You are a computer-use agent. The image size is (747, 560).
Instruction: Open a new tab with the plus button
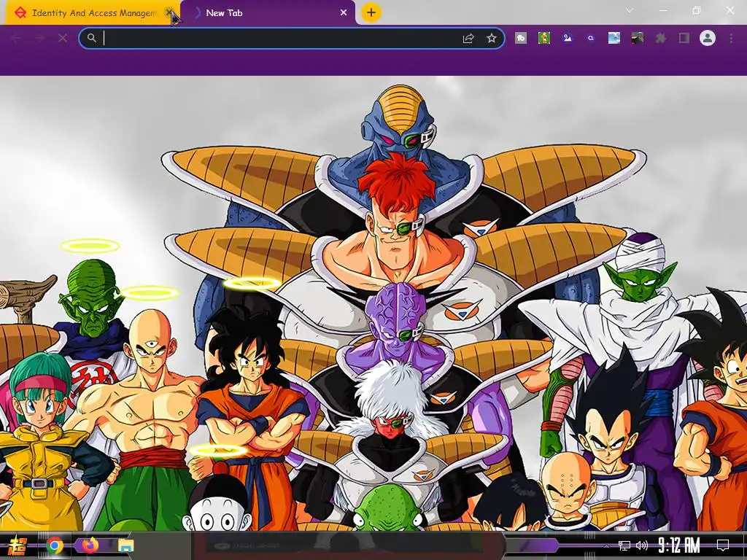371,12
